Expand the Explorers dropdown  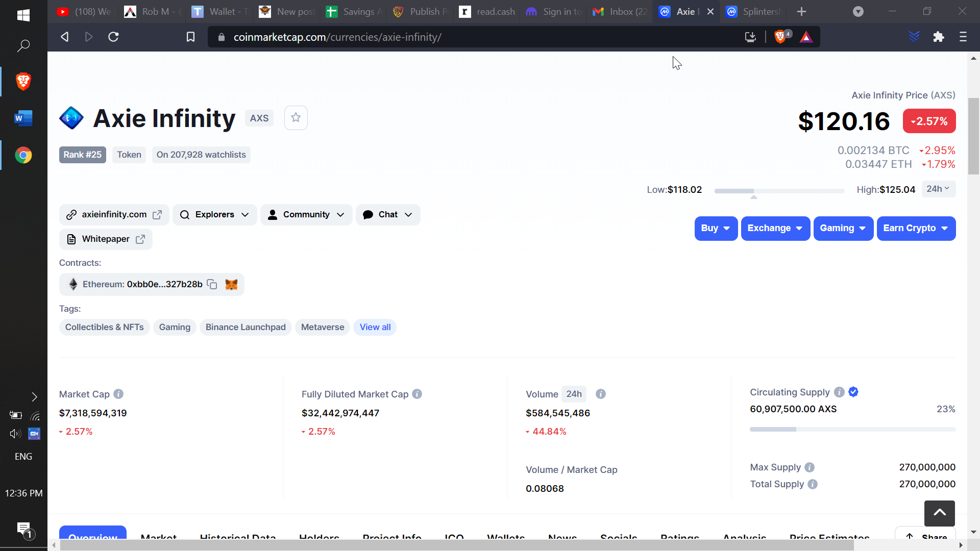pyautogui.click(x=215, y=215)
